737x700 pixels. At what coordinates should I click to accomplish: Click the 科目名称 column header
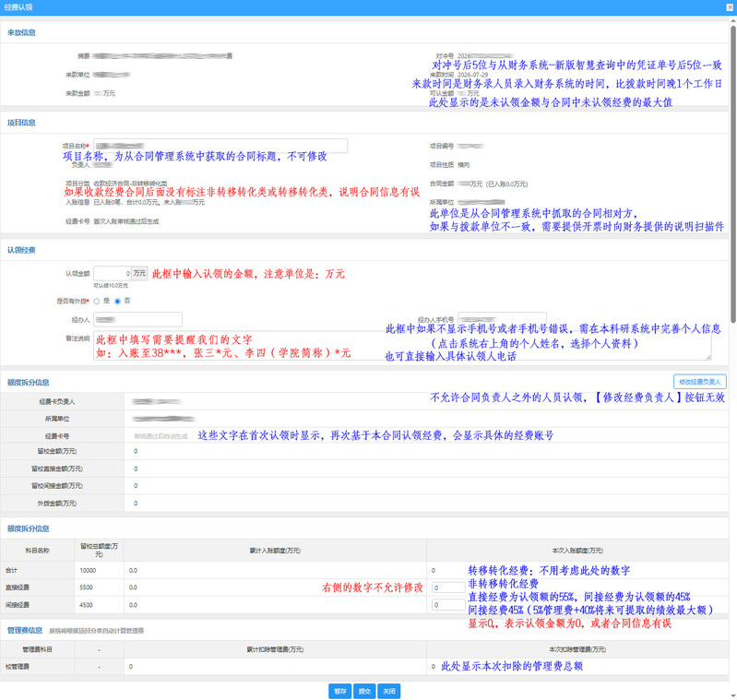tap(37, 551)
